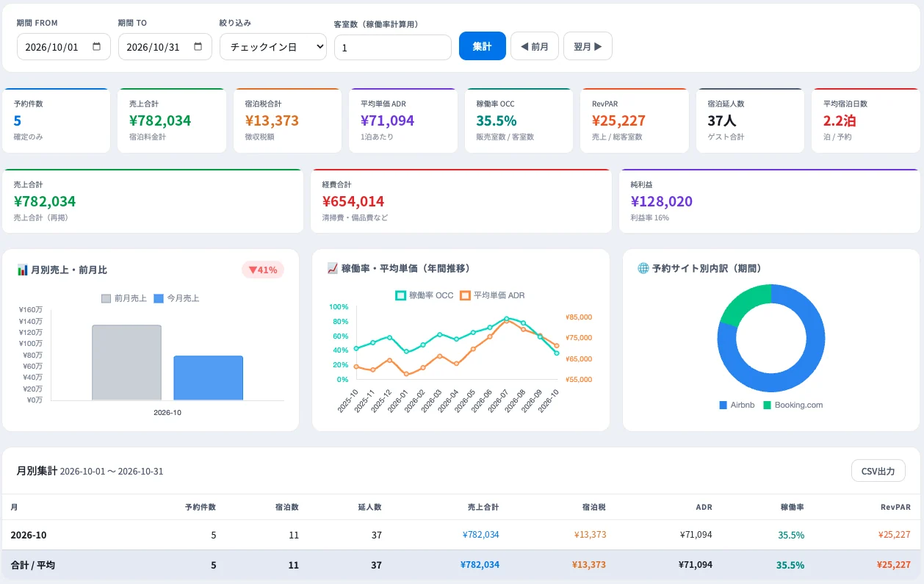The image size is (924, 584).
Task: Click the blue 今月売上 bar in chart
Action: tap(209, 378)
